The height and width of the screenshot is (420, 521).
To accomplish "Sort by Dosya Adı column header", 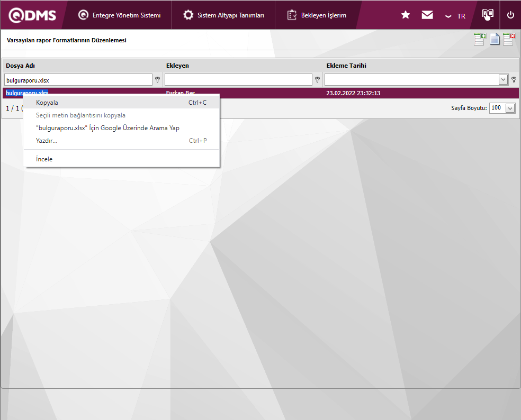I will 20,66.
